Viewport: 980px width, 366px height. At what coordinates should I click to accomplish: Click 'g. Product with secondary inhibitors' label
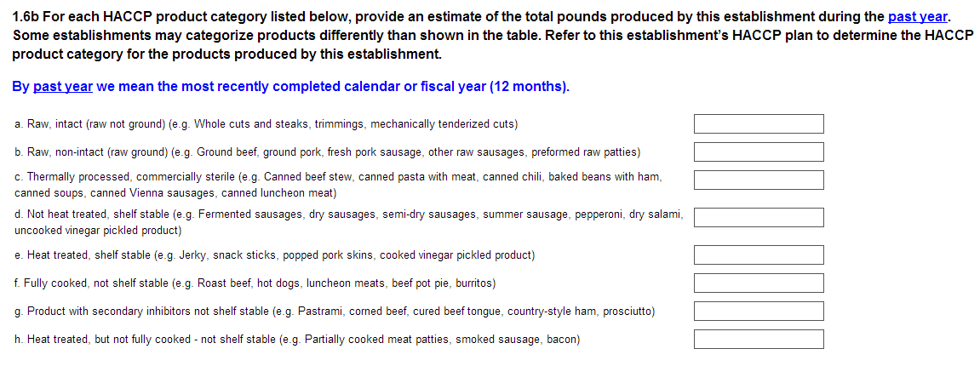335,312
